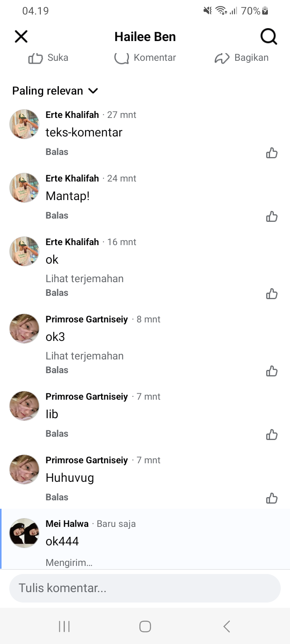This screenshot has width=290, height=644.
Task: Open Mei Halwa's profile picture
Action: click(x=24, y=533)
